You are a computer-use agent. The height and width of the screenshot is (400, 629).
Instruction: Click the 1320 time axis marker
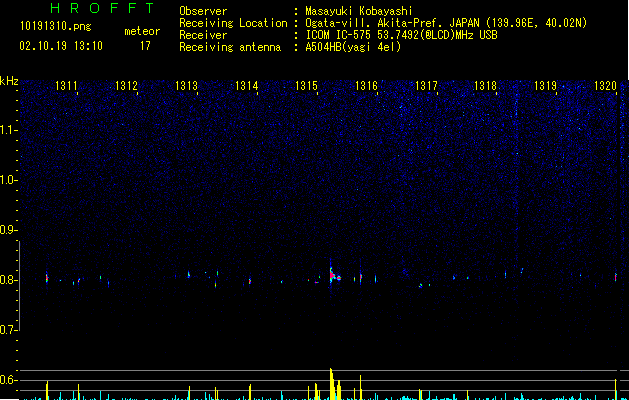pyautogui.click(x=605, y=86)
